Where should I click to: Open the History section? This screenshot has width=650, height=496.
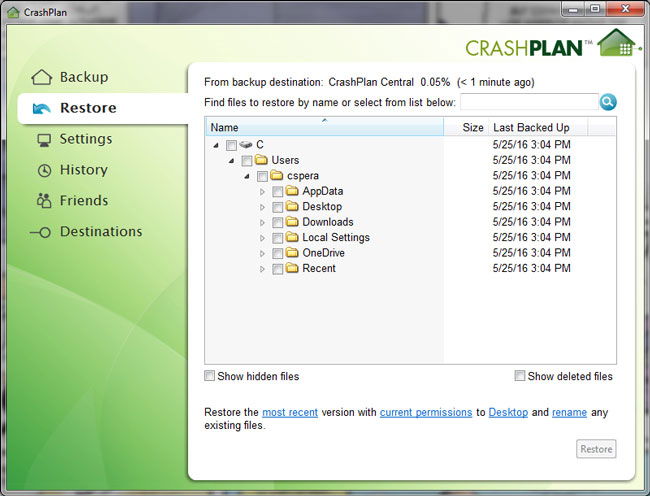(84, 170)
